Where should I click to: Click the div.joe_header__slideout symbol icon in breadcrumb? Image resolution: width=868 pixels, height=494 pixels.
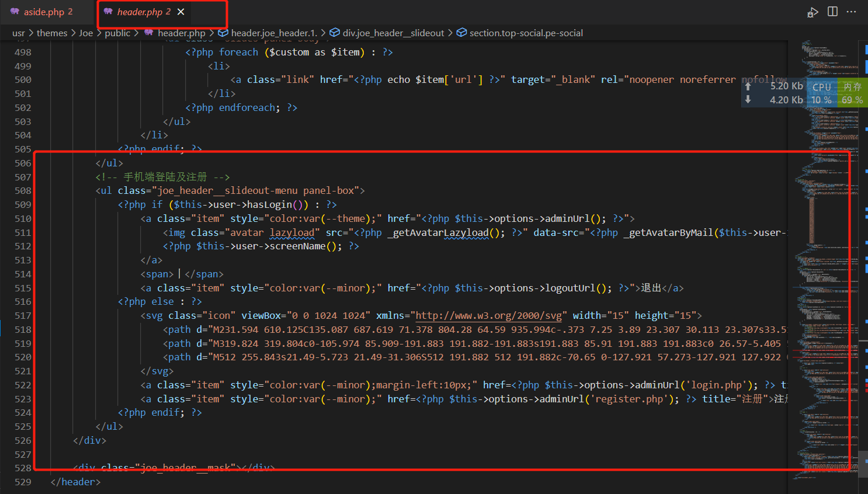click(335, 33)
